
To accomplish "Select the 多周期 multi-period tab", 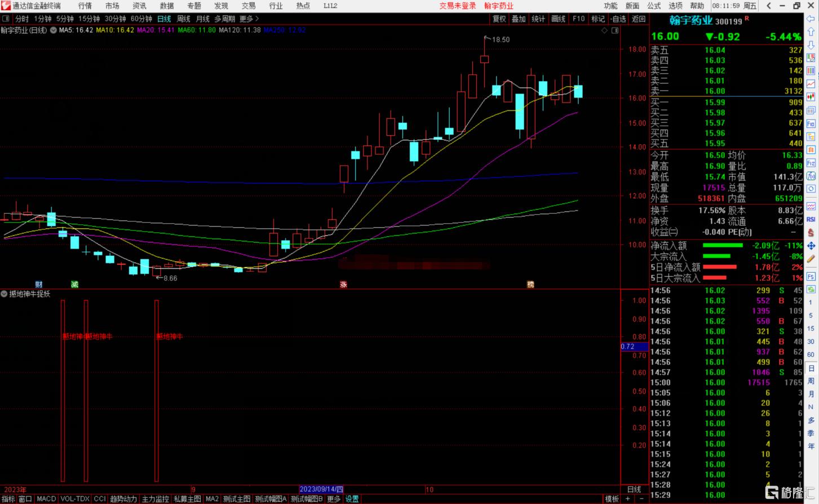I will pos(225,19).
